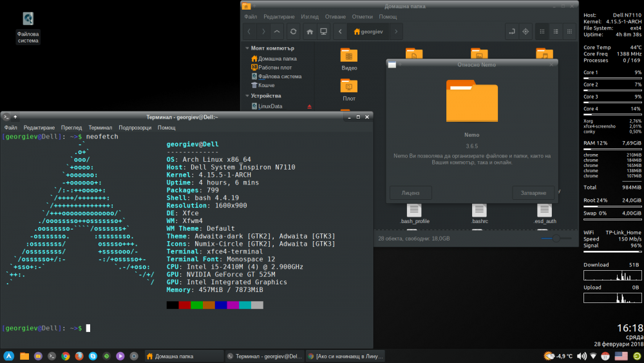Click the georgiev path bar button
The width and height of the screenshot is (644, 363).
[x=368, y=32]
